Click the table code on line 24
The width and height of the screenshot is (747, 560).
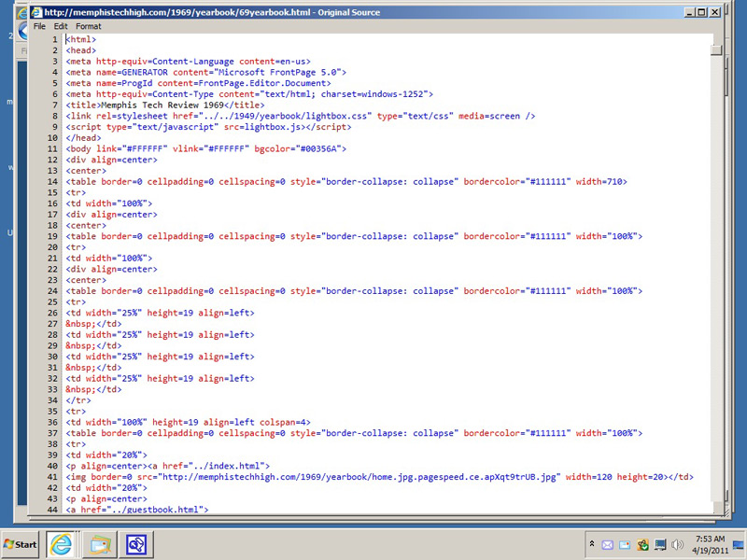pyautogui.click(x=354, y=291)
